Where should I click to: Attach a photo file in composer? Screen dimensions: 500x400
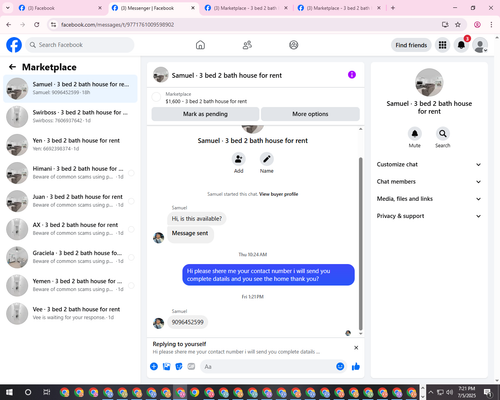tap(166, 367)
